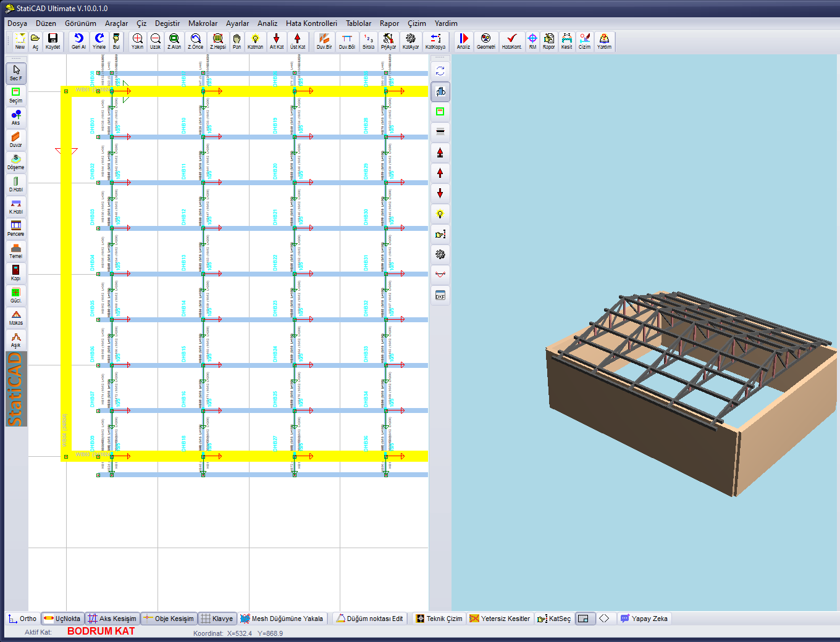840x642 pixels.
Task: Activate the Pan hand tool
Action: coord(237,41)
